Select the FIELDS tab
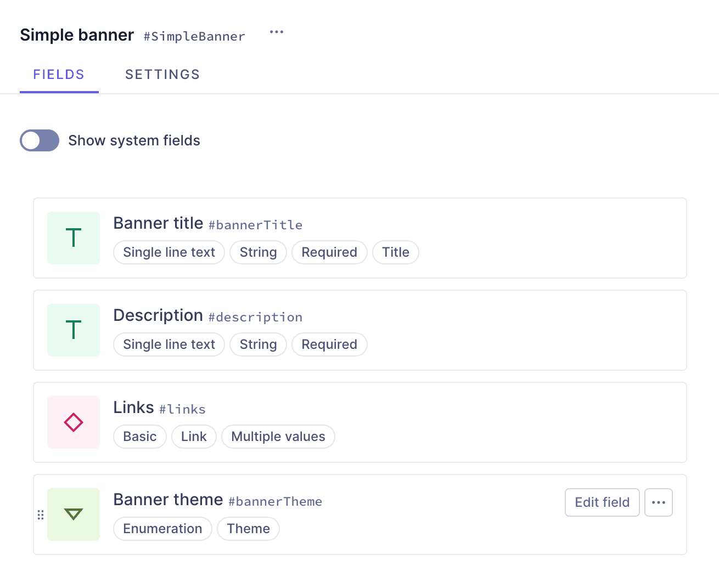The width and height of the screenshot is (719, 588). click(x=59, y=74)
